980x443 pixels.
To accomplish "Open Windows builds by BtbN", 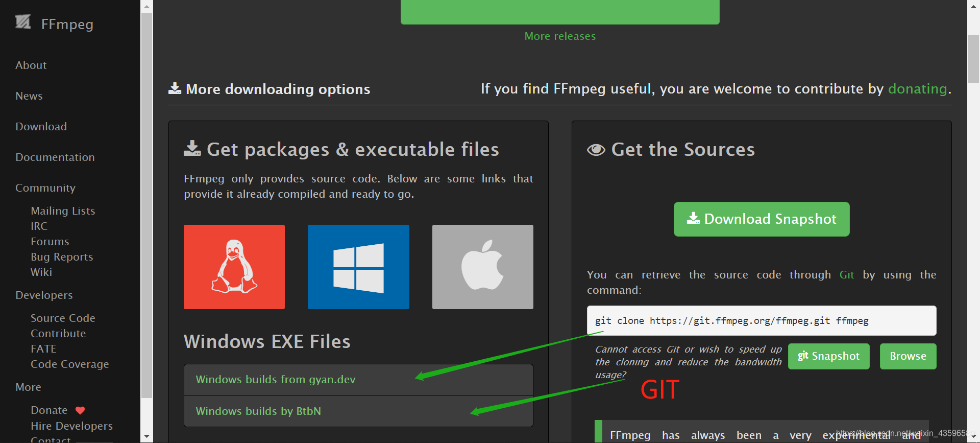I will coord(358,411).
